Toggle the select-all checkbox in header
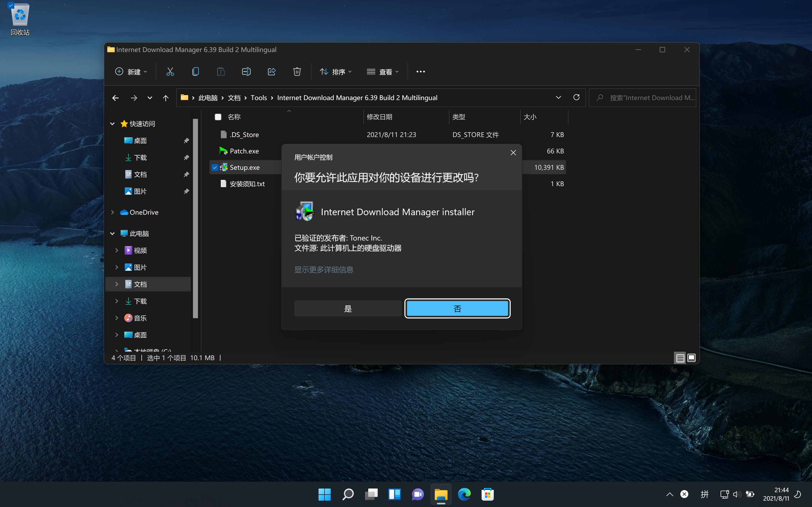This screenshot has width=812, height=507. pos(218,117)
